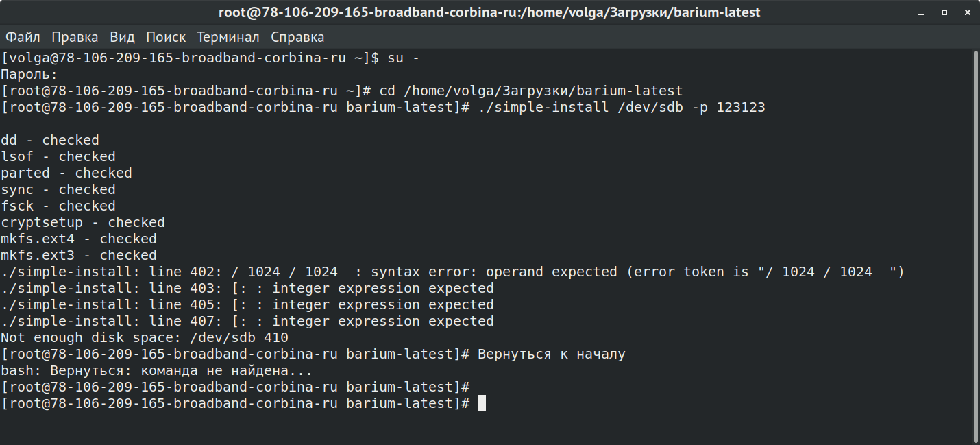Viewport: 980px width, 445px height.
Task: Click the 'Пароль:' password prompt line
Action: coord(29,75)
